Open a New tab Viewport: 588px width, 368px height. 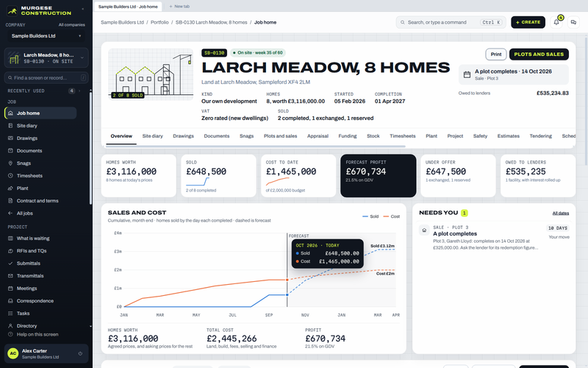point(179,7)
